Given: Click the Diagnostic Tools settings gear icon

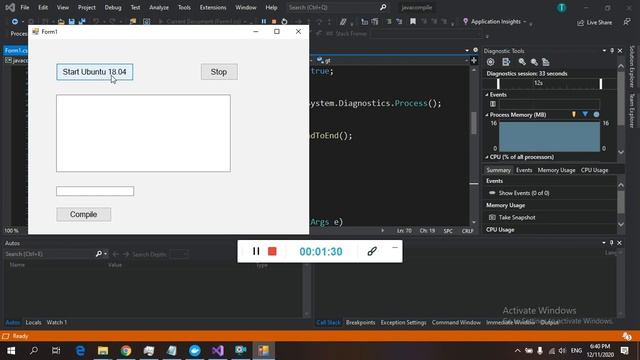Looking at the screenshot, I should pos(491,62).
